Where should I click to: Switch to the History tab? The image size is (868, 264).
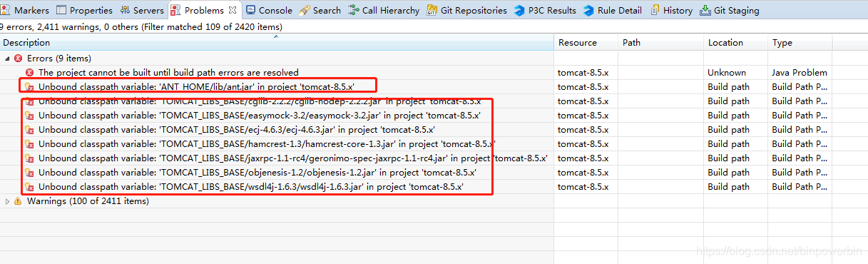point(670,10)
